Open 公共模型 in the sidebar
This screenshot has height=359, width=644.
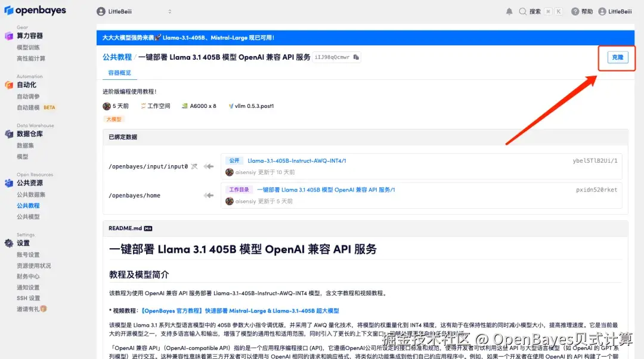29,217
